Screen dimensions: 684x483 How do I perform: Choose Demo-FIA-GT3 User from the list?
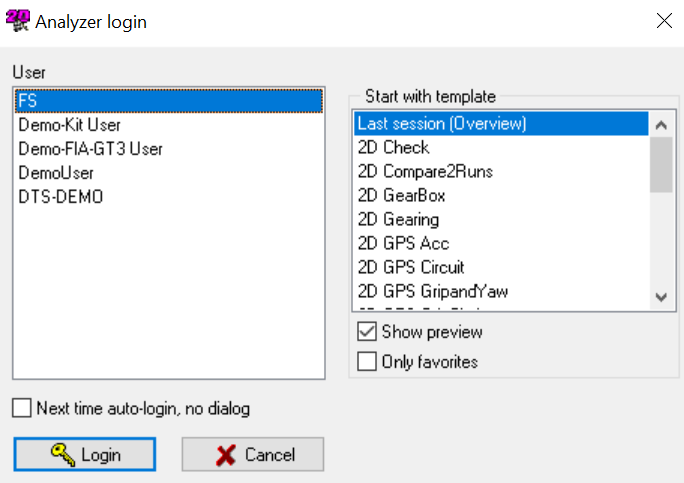[x=90, y=149]
